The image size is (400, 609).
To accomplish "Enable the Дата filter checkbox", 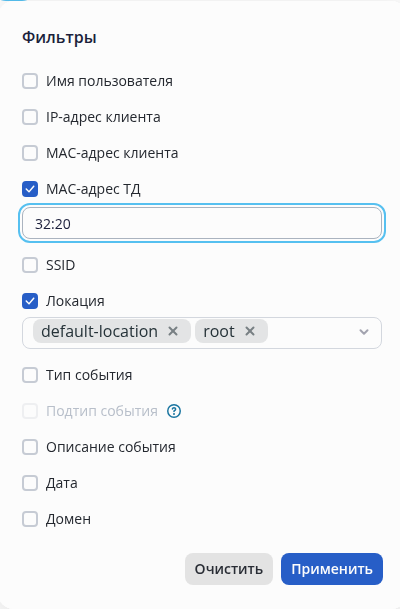I will coord(30,483).
